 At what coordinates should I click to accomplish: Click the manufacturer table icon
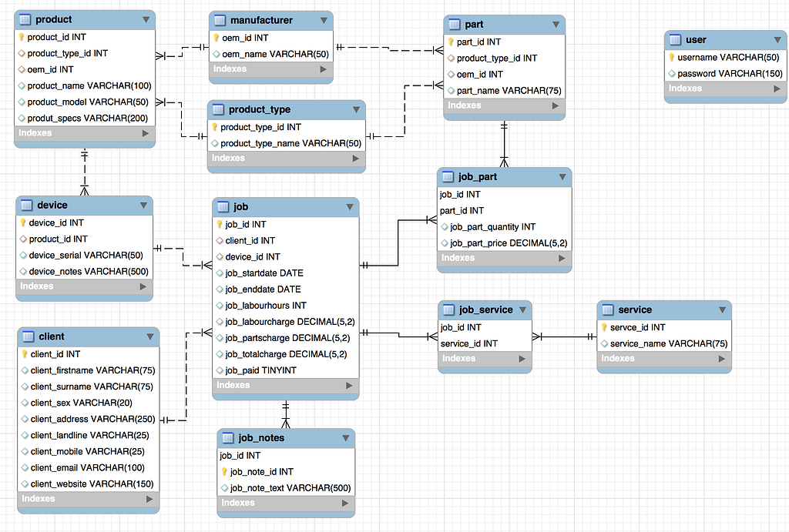click(220, 20)
